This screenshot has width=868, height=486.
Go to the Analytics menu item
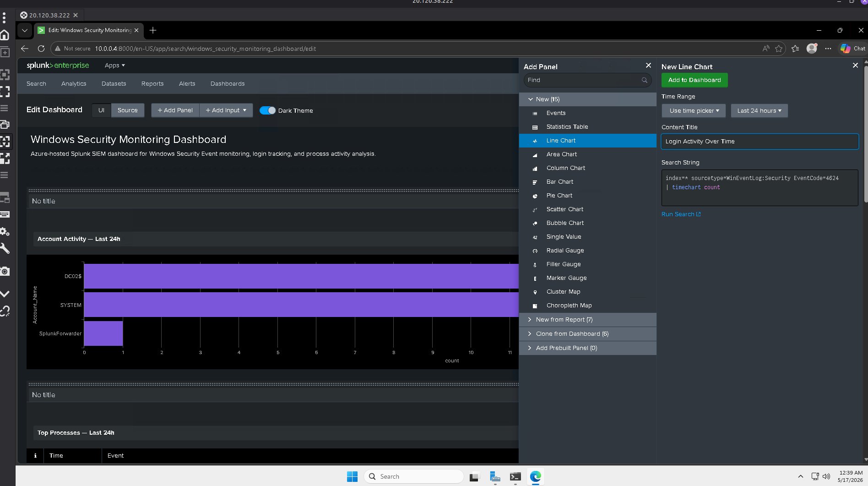click(x=74, y=84)
